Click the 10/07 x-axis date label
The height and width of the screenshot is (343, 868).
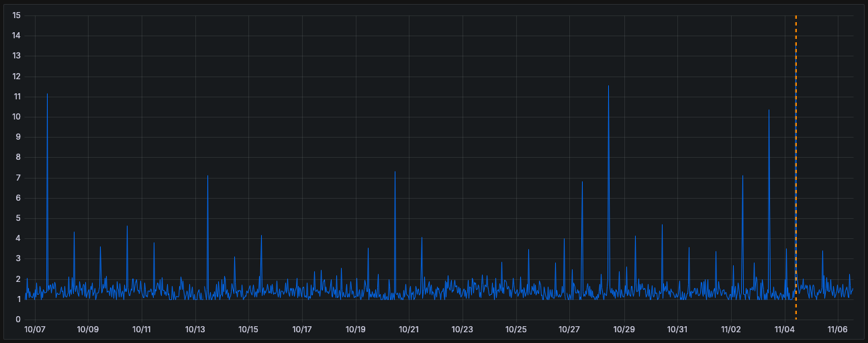pyautogui.click(x=34, y=330)
